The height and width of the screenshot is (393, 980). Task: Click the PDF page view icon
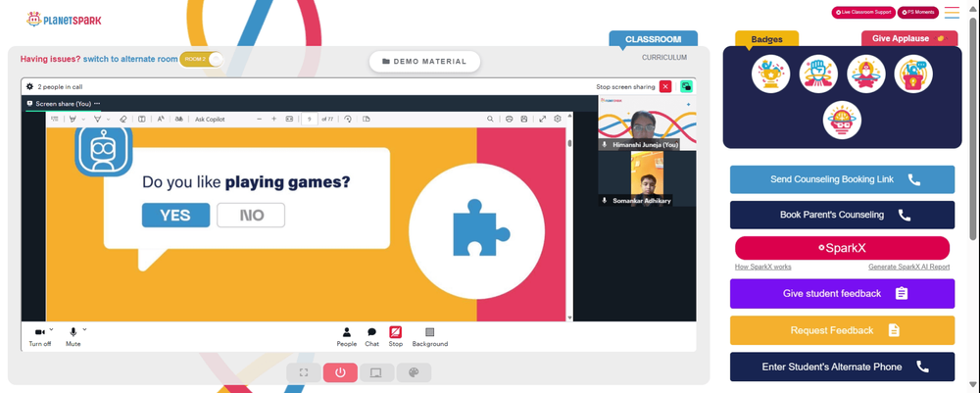(367, 119)
